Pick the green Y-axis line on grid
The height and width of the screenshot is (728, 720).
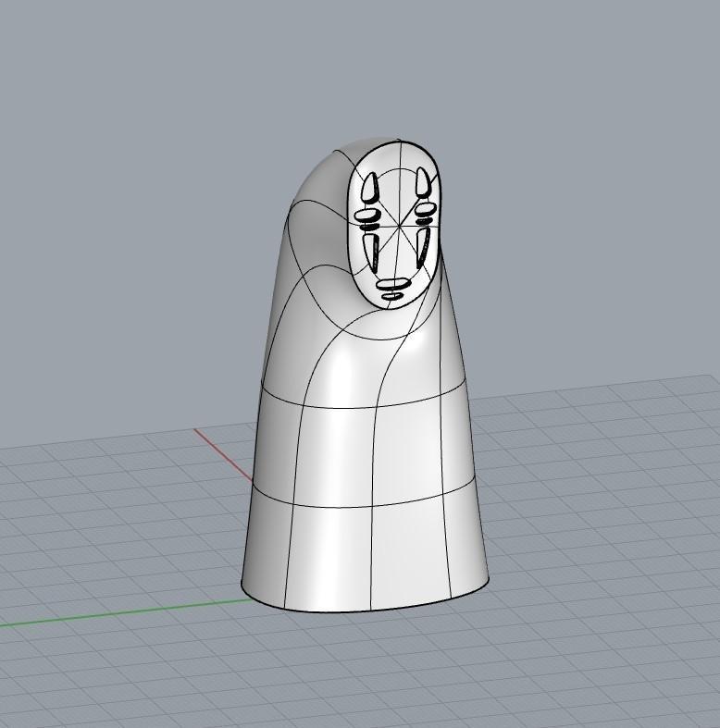click(126, 612)
